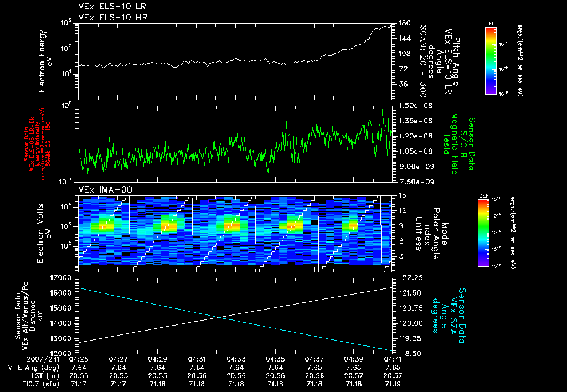Image resolution: width=567 pixels, height=392 pixels.
Task: Click the 1.35e-08 magnetic field tick
Action: [x=415, y=121]
